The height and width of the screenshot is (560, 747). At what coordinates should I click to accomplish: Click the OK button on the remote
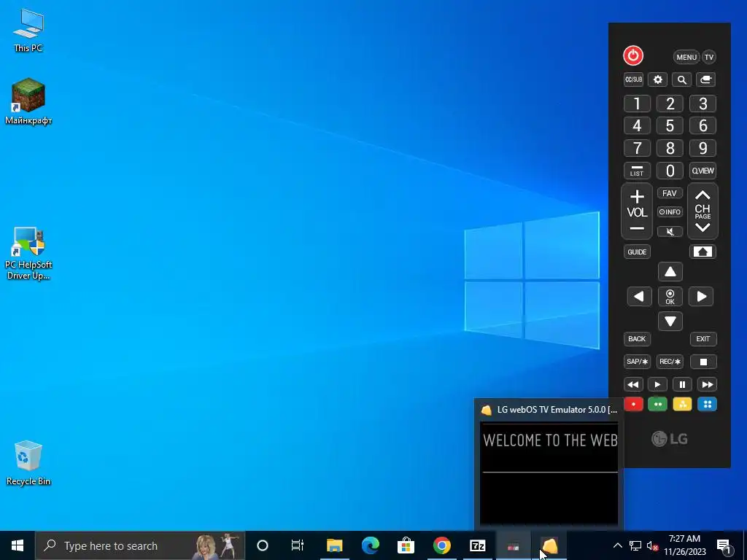tap(670, 296)
